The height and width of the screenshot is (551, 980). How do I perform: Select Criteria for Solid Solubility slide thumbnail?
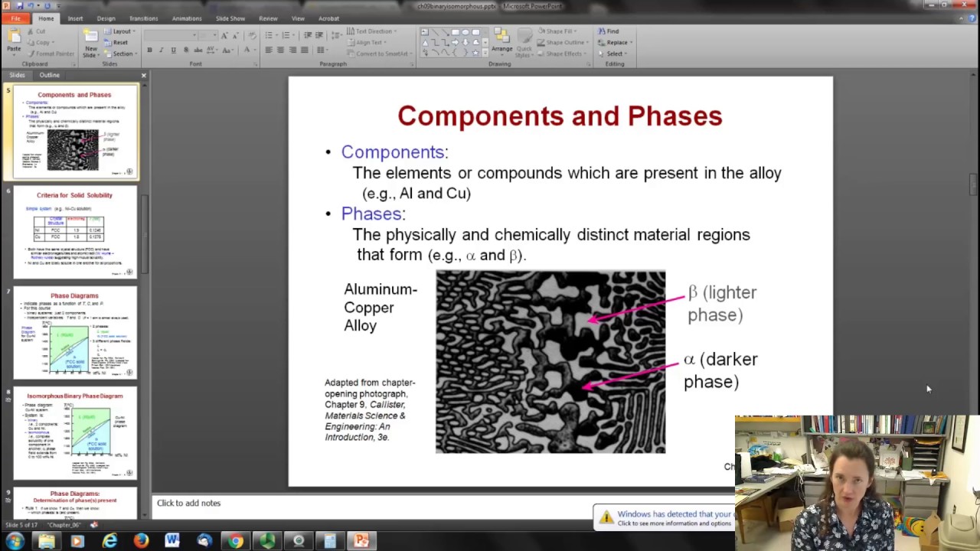75,233
